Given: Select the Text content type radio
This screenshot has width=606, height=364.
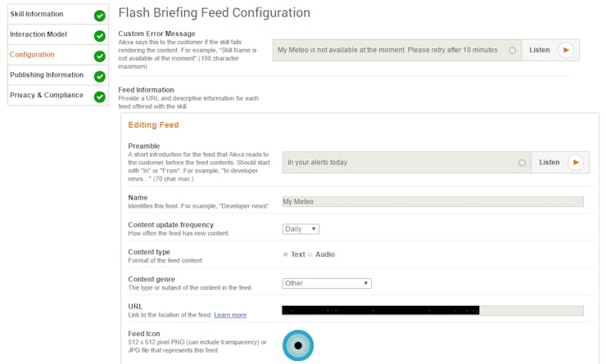Looking at the screenshot, I should pyautogui.click(x=285, y=254).
